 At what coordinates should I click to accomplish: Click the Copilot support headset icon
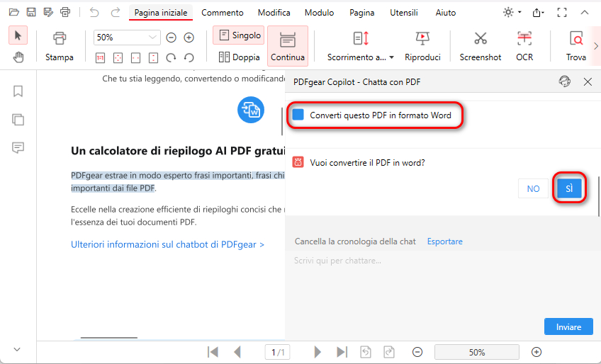coord(565,81)
